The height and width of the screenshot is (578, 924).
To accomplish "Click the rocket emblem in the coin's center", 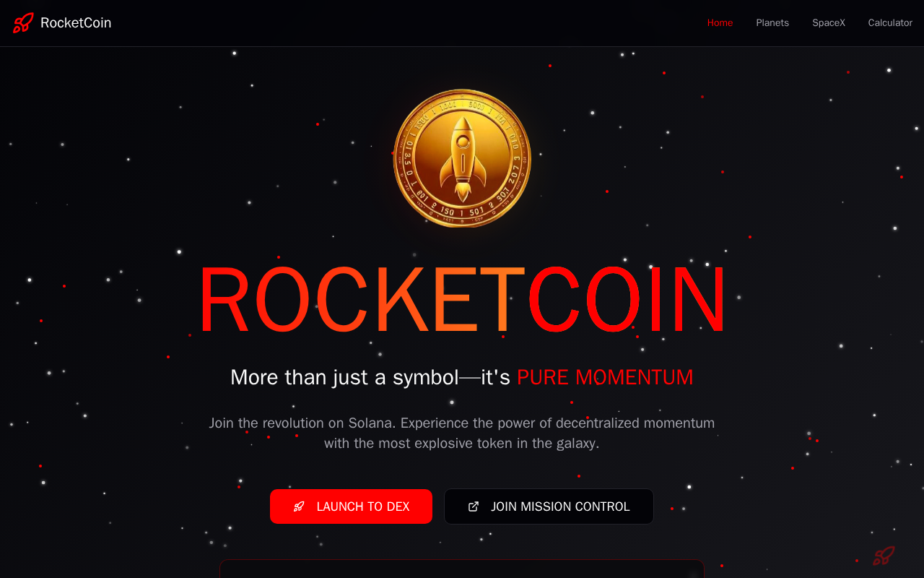I will [462, 159].
